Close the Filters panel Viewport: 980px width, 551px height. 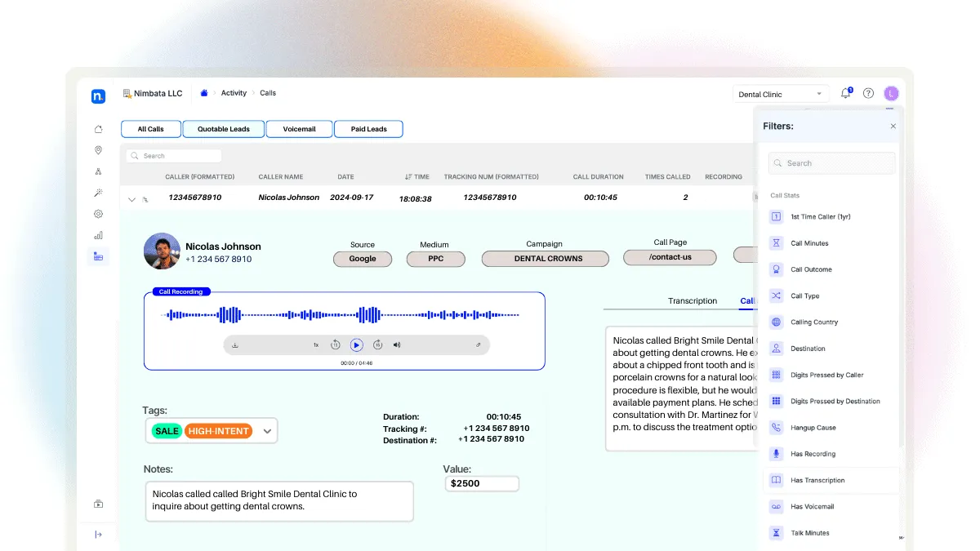[893, 127]
